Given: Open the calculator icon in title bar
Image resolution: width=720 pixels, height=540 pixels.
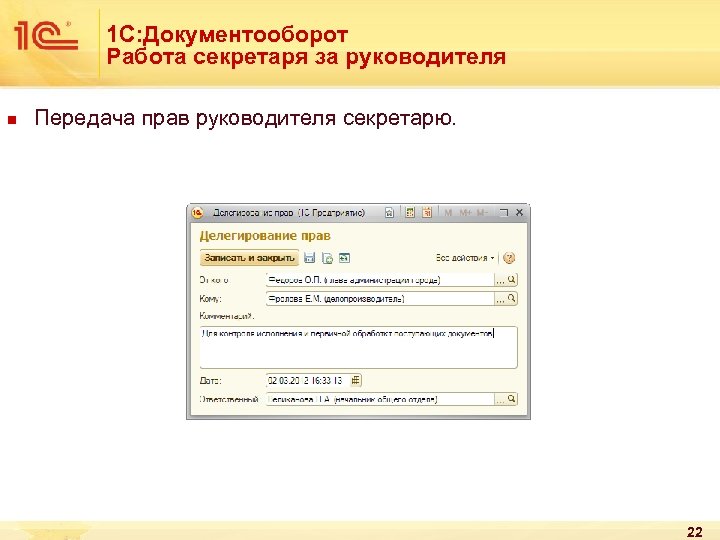Looking at the screenshot, I should (410, 212).
